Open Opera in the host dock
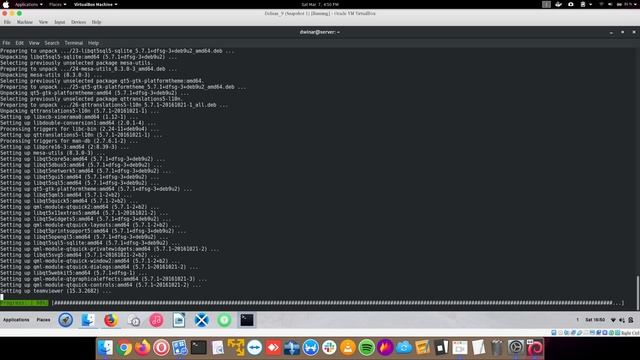The height and width of the screenshot is (360, 640). pos(161,348)
